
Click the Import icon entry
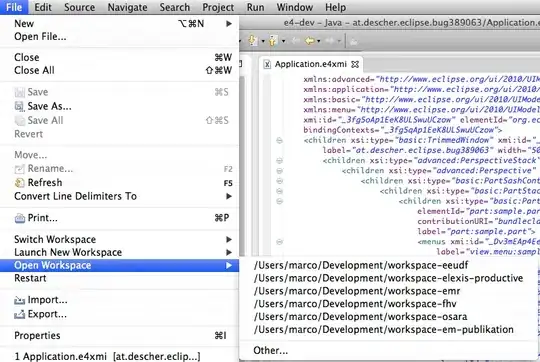pyautogui.click(x=19, y=300)
